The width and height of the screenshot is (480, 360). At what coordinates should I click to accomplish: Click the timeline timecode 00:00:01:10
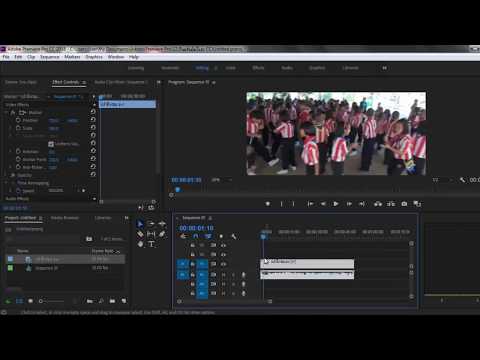tap(197, 228)
